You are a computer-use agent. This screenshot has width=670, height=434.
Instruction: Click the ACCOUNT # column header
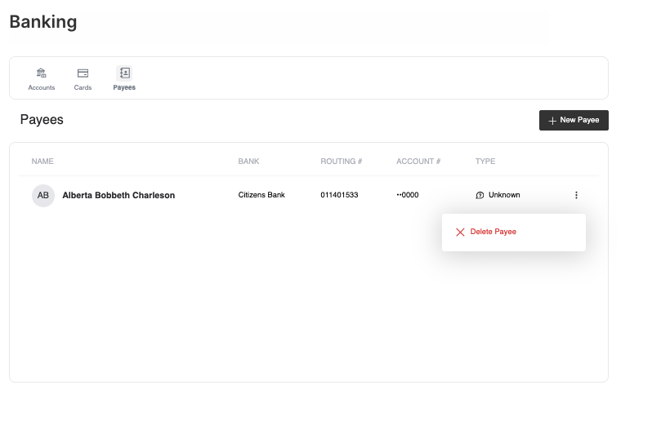tap(418, 161)
